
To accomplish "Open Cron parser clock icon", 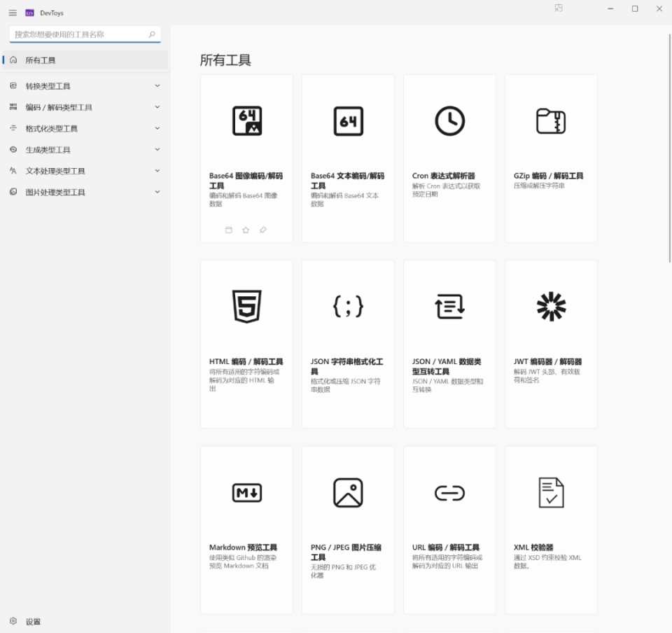I will (449, 121).
